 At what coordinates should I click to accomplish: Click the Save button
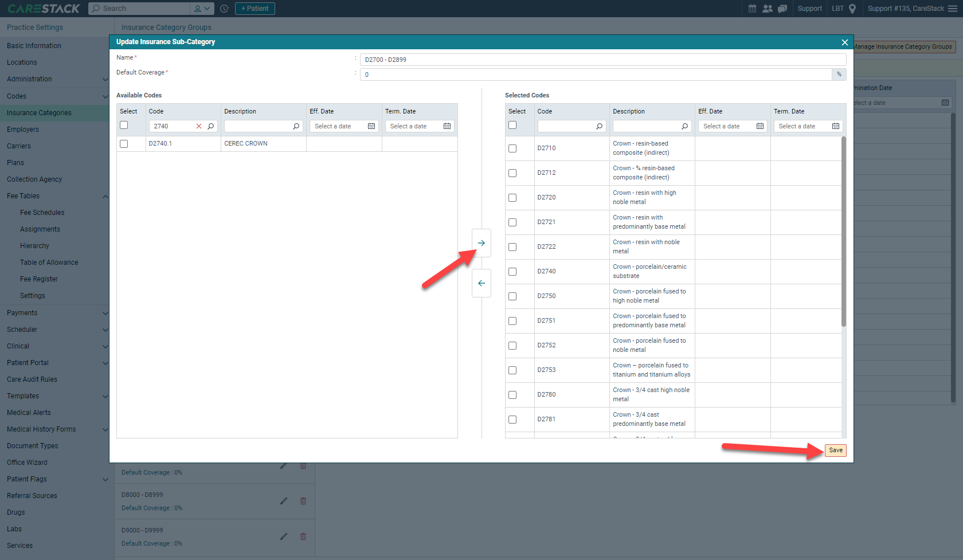point(835,451)
